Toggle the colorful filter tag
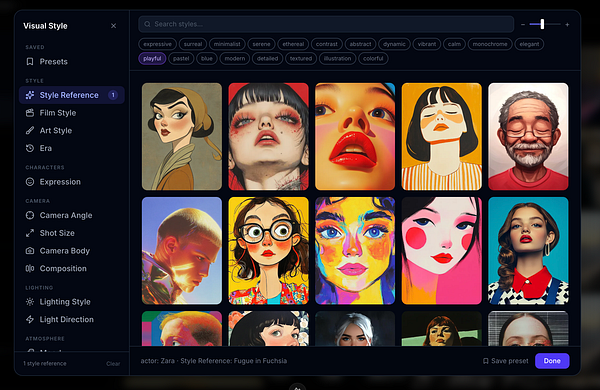This screenshot has height=390, width=600. [373, 59]
